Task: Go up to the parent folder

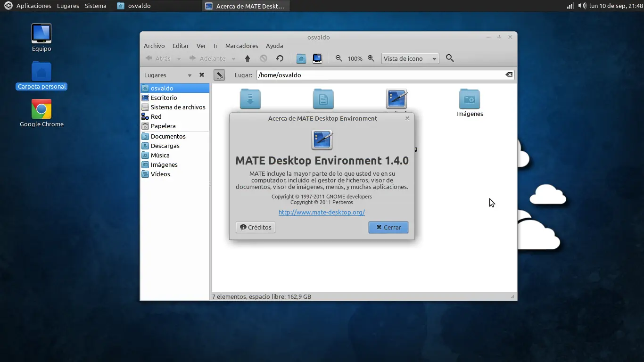Action: tap(248, 58)
